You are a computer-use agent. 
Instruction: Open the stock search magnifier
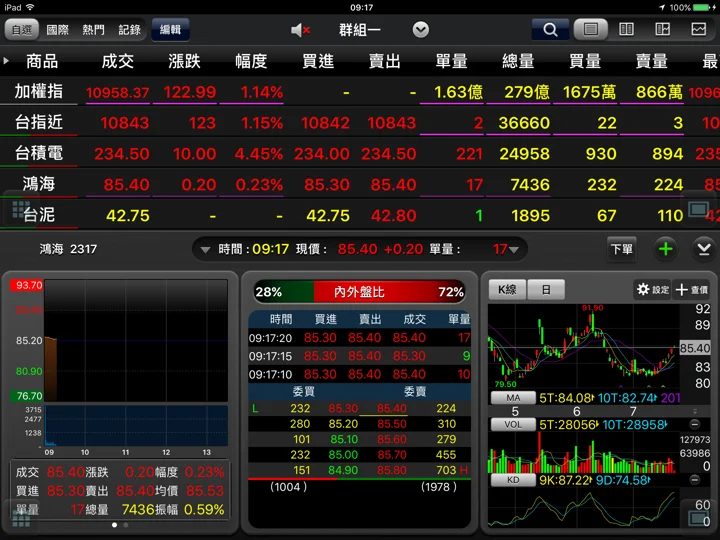(550, 30)
